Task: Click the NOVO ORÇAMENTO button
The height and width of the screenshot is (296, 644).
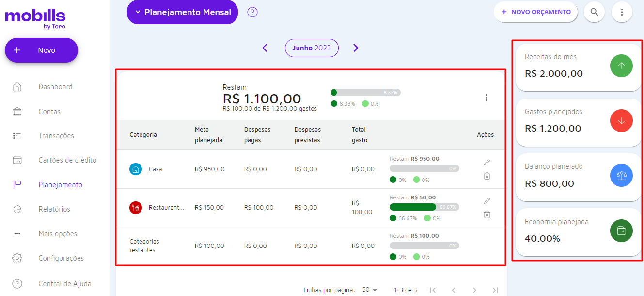Action: click(x=535, y=12)
